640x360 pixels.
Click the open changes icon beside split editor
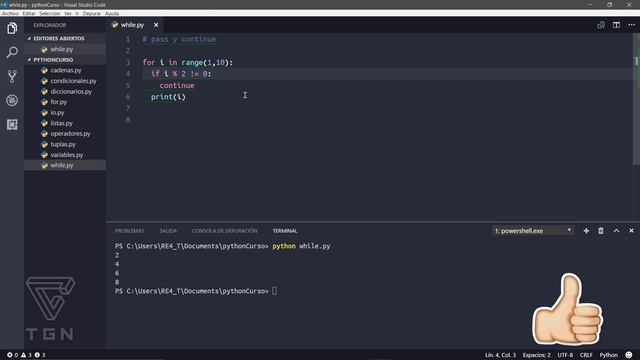tap(601, 25)
